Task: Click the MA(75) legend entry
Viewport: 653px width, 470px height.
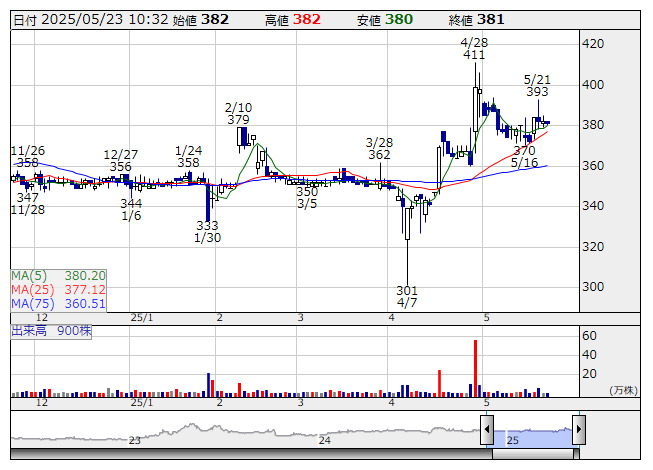Action: pyautogui.click(x=58, y=303)
